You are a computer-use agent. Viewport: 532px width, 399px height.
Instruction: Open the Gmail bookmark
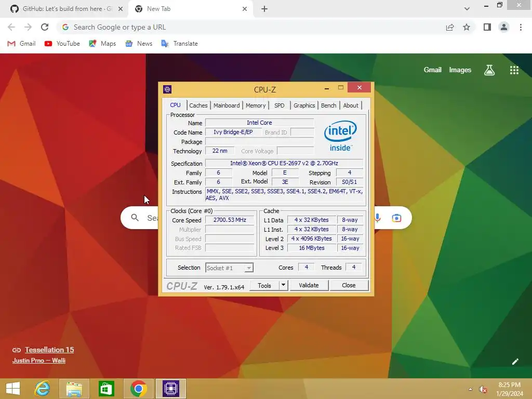(x=21, y=44)
